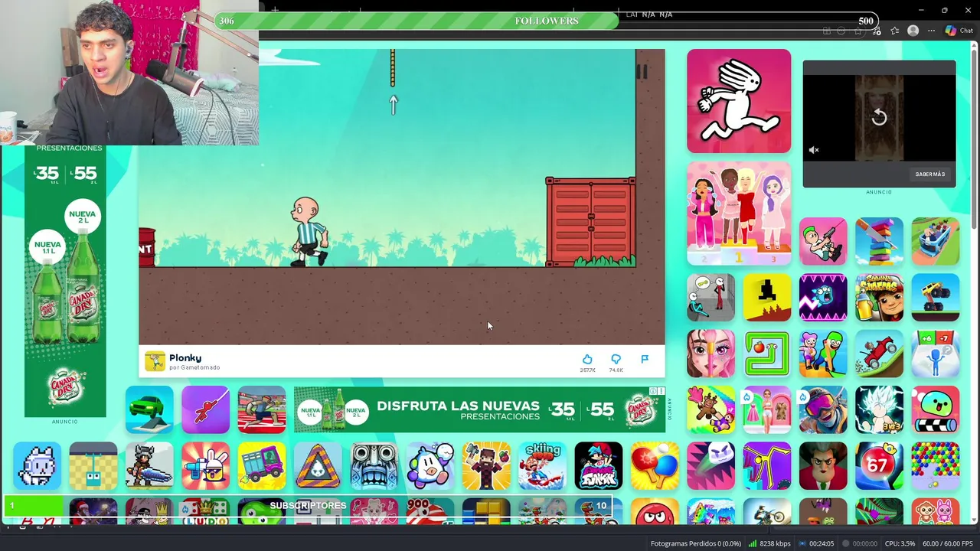Viewport: 980px width, 551px height.
Task: Open the track runner sprint game
Action: pos(262,409)
